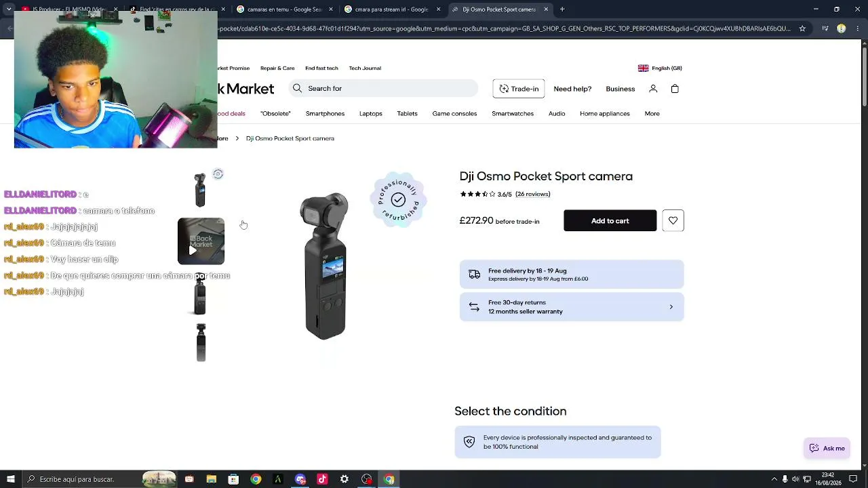
Task: Open End fast tech link
Action: [321, 68]
